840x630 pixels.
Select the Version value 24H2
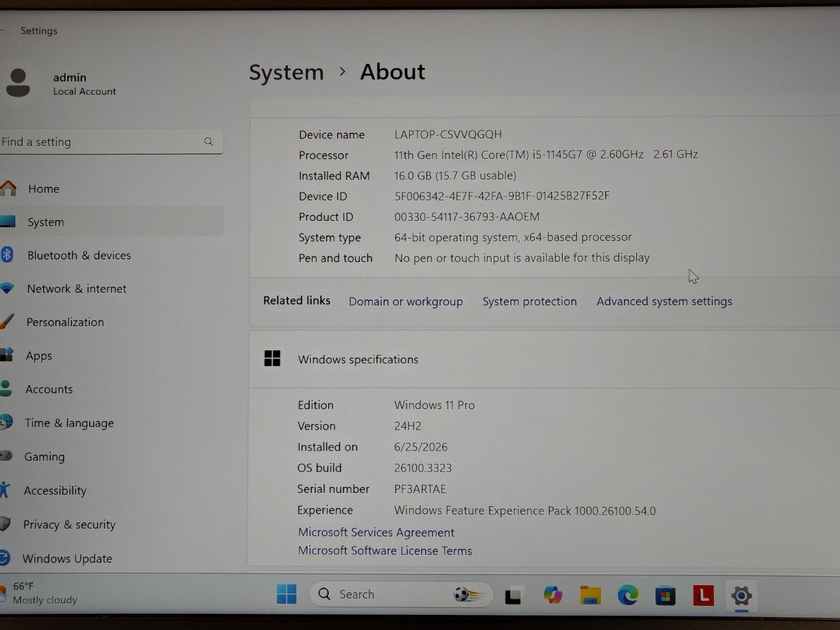(408, 426)
